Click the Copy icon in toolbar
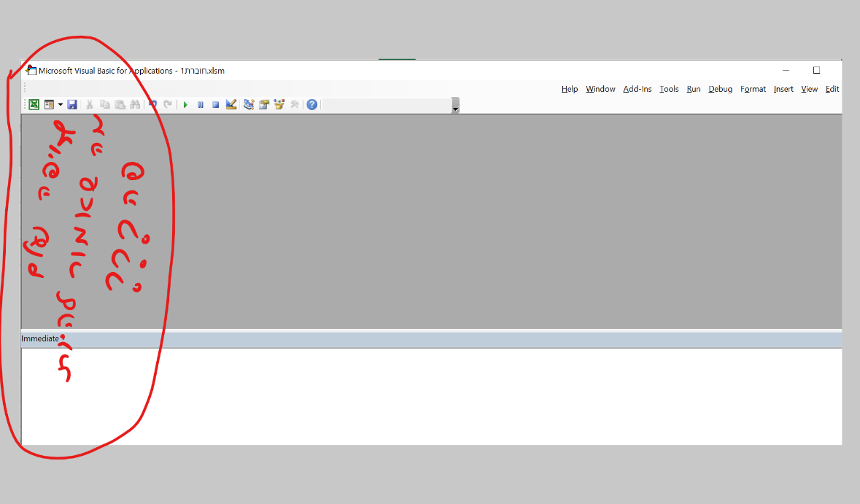860x504 pixels. point(105,104)
